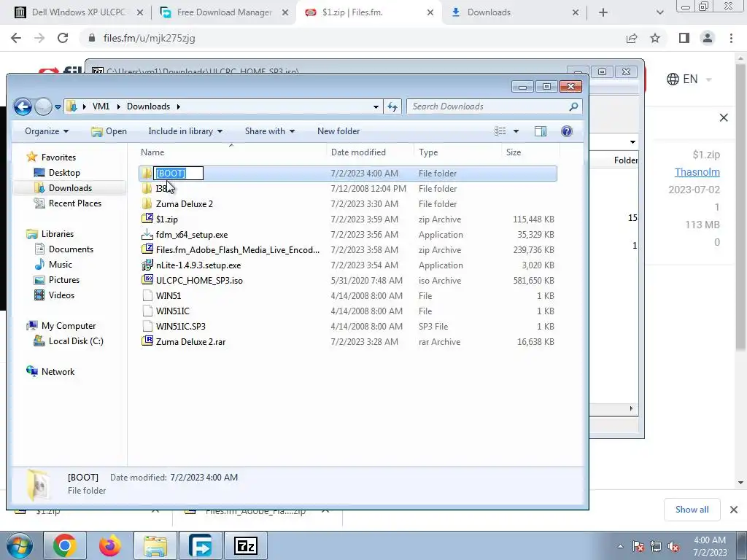Image resolution: width=747 pixels, height=560 pixels.
Task: Click the VM1 breadcrumb segment
Action: (101, 106)
